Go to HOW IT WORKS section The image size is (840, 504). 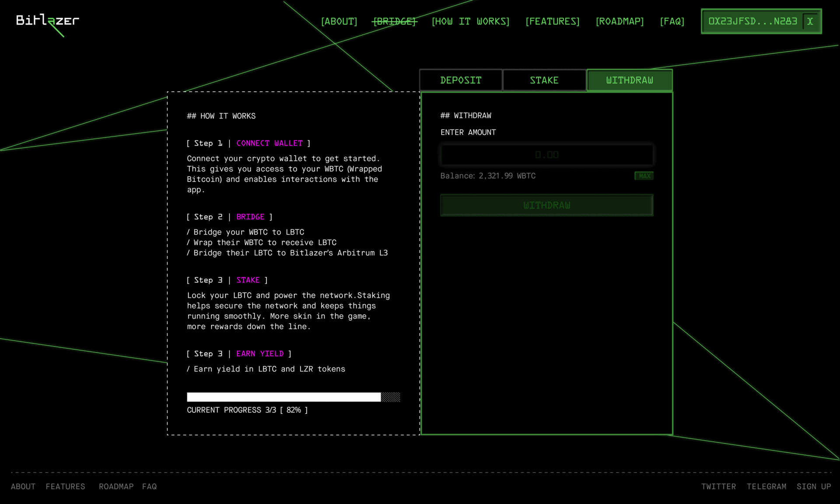[470, 21]
